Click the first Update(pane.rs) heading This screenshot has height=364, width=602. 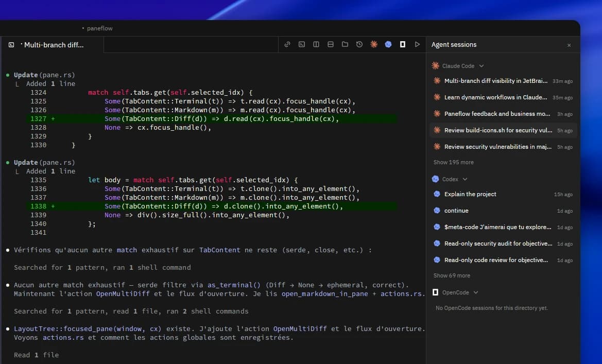tap(44, 75)
